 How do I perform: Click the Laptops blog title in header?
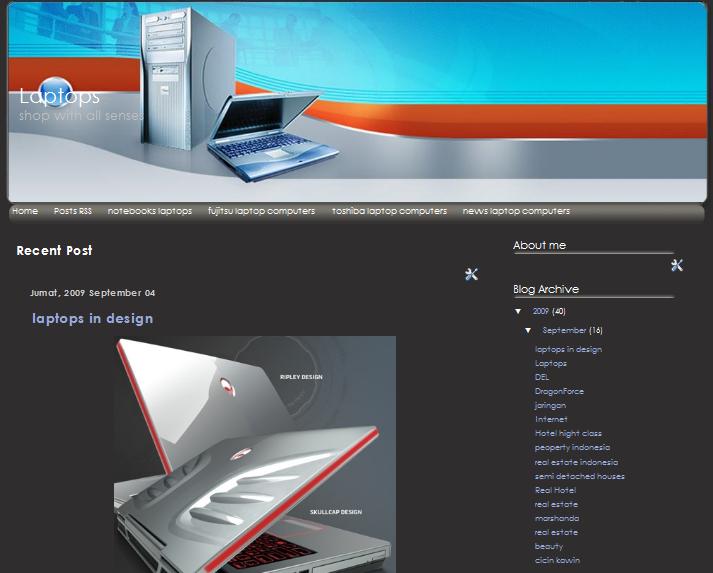(x=60, y=96)
